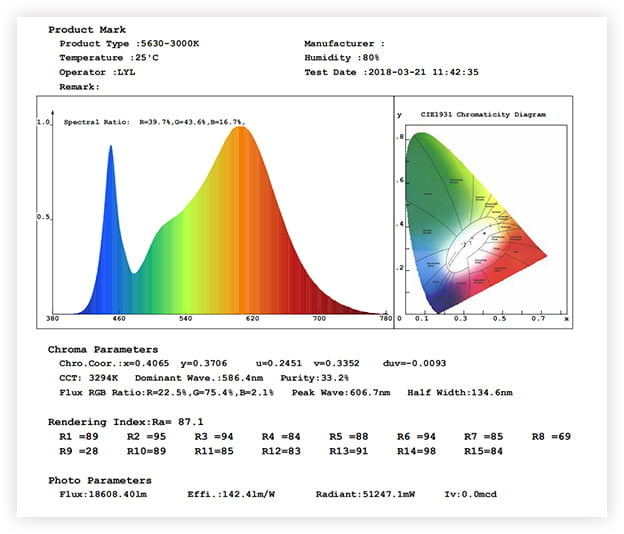Image resolution: width=624 pixels, height=534 pixels.
Task: Click the Humidity 80% value
Action: point(342,58)
